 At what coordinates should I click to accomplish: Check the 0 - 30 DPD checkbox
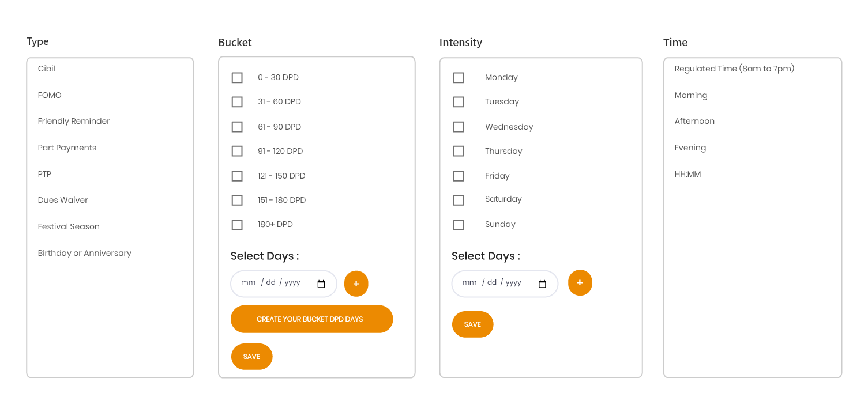click(x=237, y=78)
